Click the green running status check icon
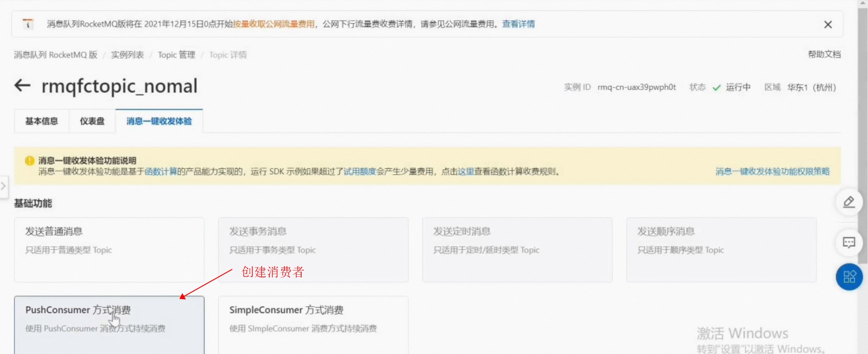 717,88
